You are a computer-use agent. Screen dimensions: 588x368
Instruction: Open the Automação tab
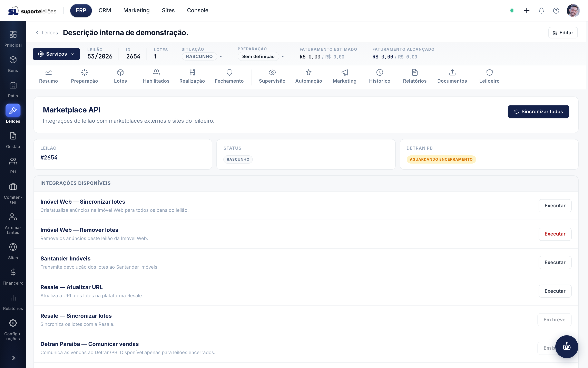308,76
